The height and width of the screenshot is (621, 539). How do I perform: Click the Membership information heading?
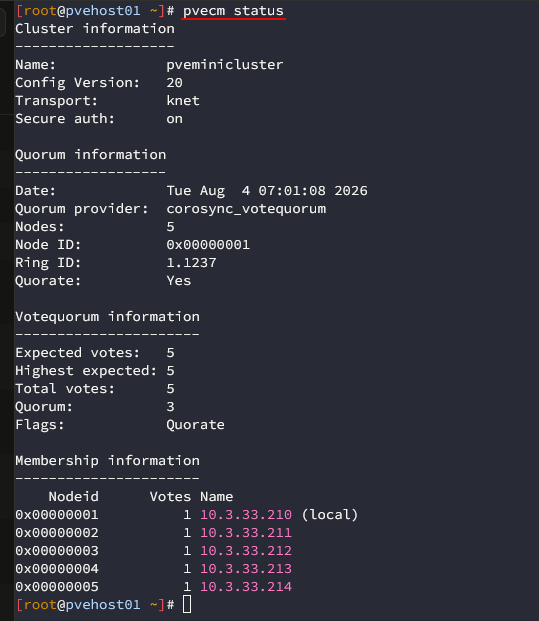(107, 461)
